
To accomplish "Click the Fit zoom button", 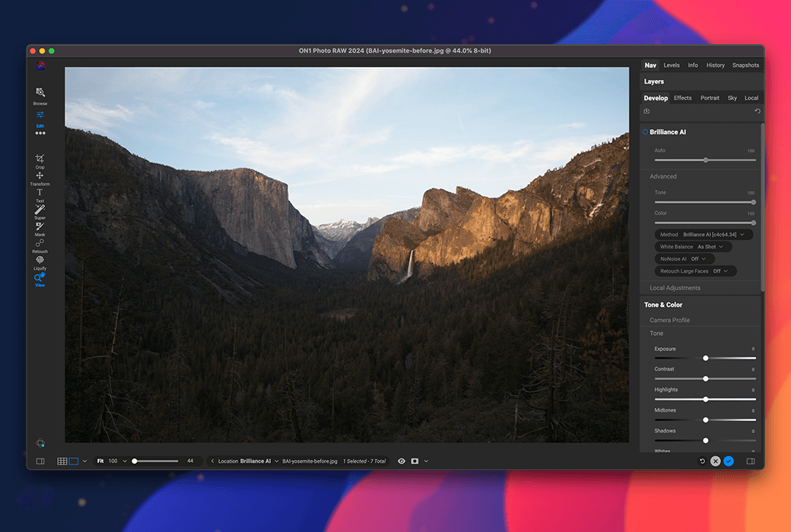I will pos(100,461).
